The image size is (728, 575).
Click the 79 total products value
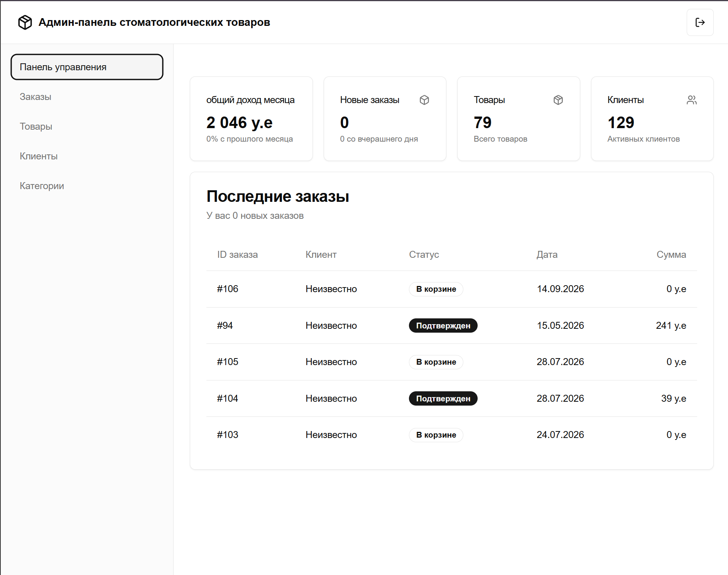[483, 123]
